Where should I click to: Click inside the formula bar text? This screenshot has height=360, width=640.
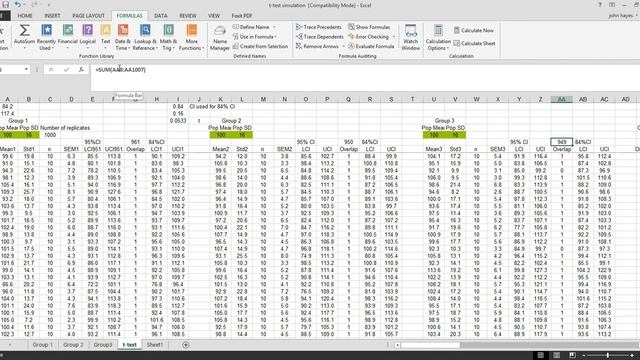pyautogui.click(x=120, y=70)
